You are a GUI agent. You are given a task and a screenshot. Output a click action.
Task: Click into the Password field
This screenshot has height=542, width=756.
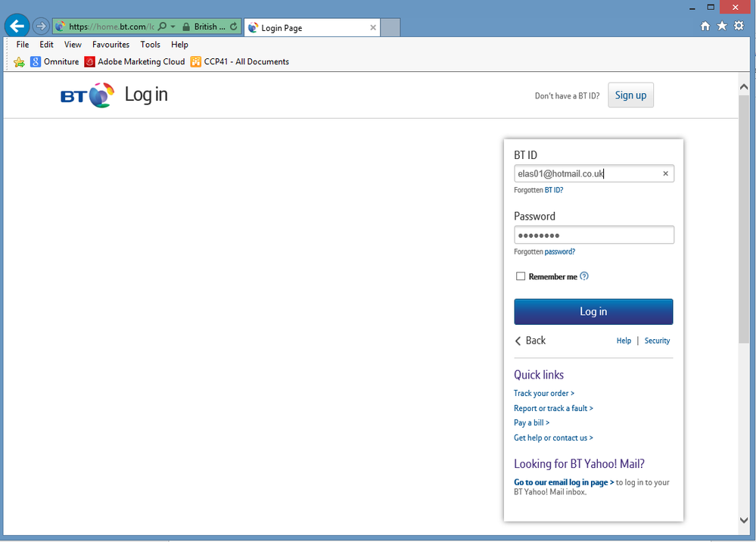(x=594, y=235)
